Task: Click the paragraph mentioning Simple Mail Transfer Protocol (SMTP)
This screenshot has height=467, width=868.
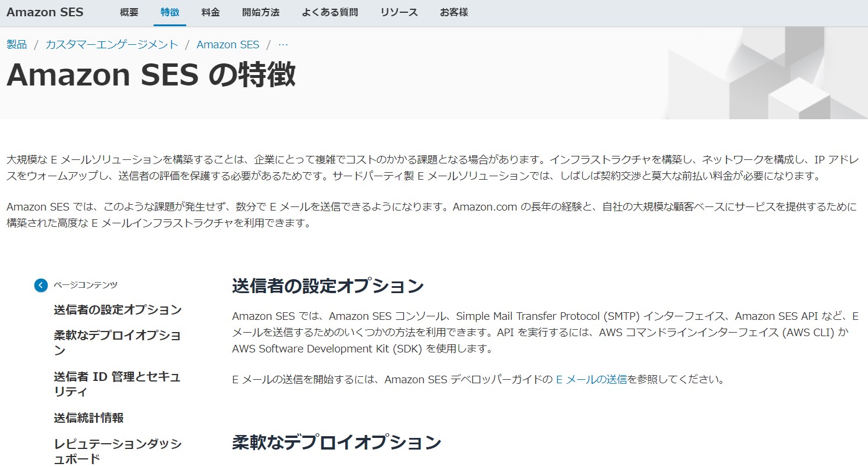Action: pos(545,333)
